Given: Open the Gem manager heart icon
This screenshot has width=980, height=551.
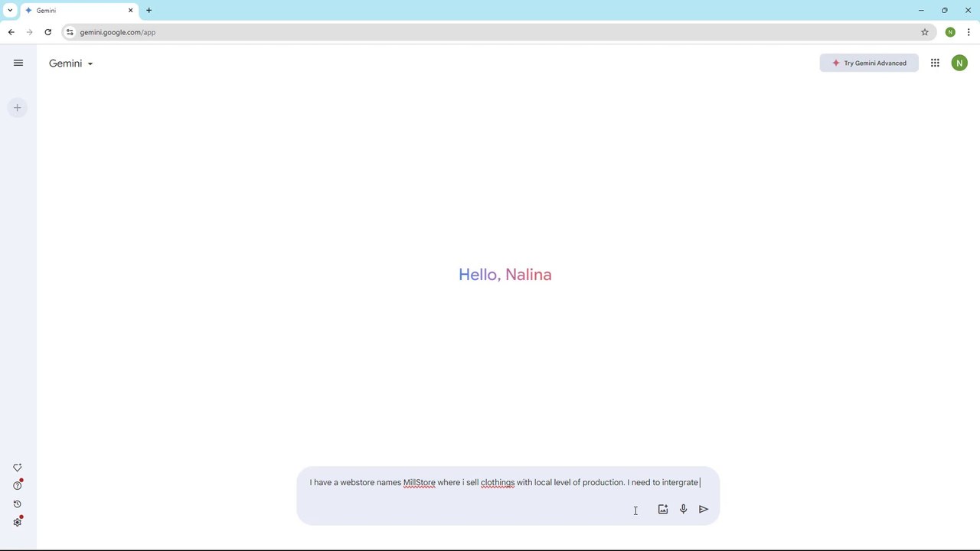Looking at the screenshot, I should (x=18, y=468).
